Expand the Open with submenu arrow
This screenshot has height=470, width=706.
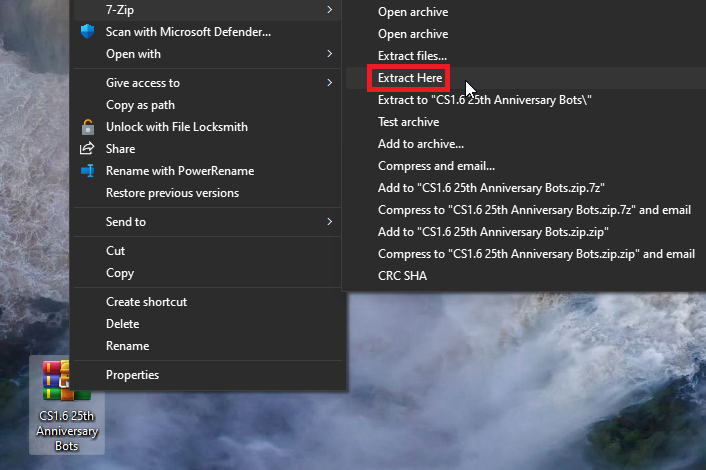coord(330,54)
